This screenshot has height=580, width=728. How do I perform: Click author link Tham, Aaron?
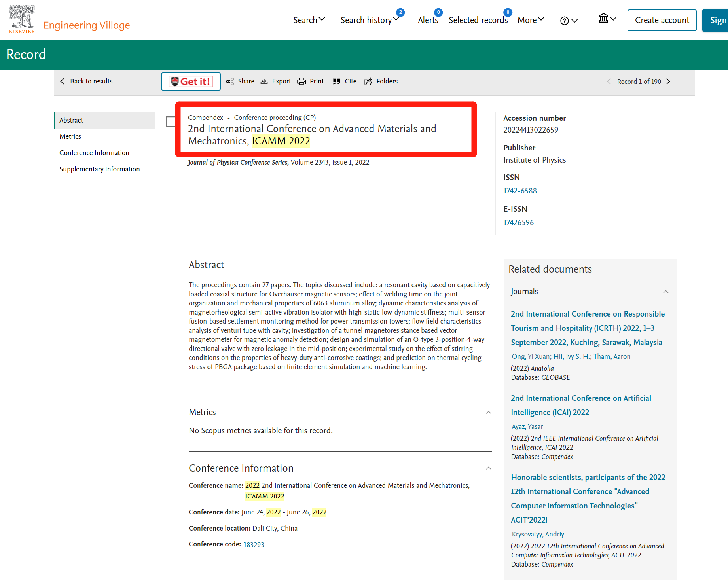click(x=612, y=356)
